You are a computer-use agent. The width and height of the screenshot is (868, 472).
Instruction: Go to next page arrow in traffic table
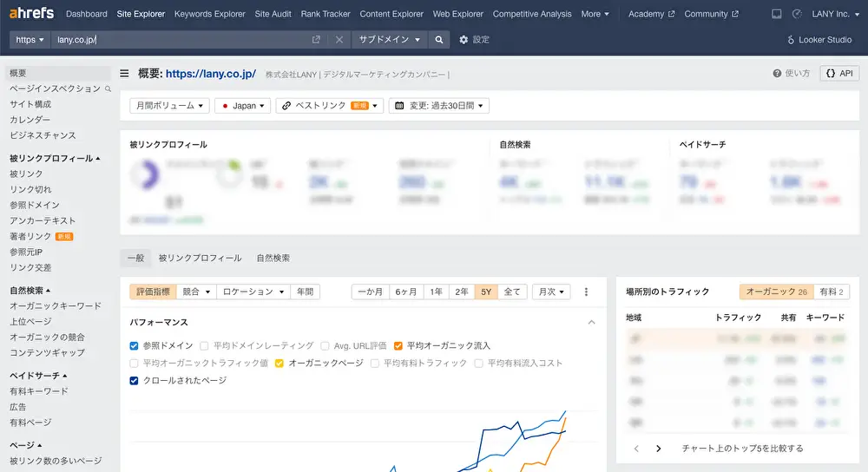pos(659,449)
